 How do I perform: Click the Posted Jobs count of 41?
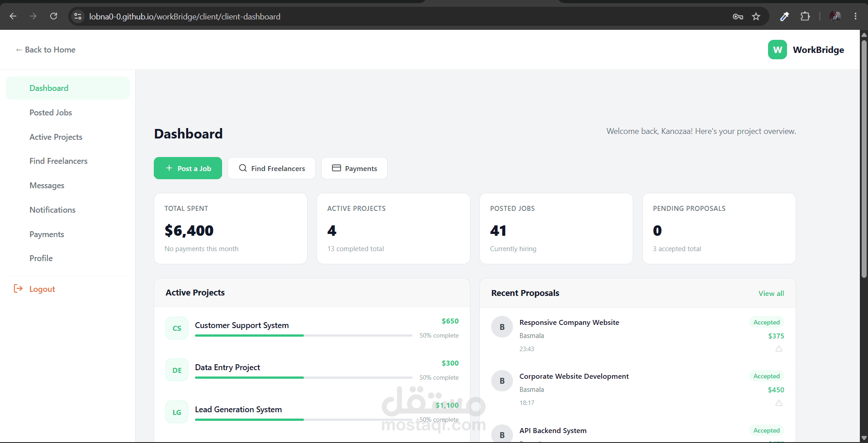(x=498, y=231)
